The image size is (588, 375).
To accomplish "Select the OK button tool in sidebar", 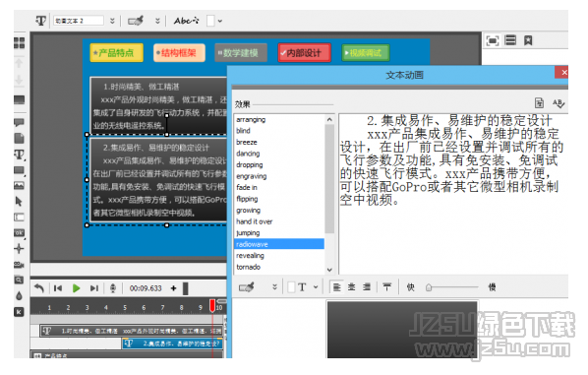I will (x=19, y=232).
